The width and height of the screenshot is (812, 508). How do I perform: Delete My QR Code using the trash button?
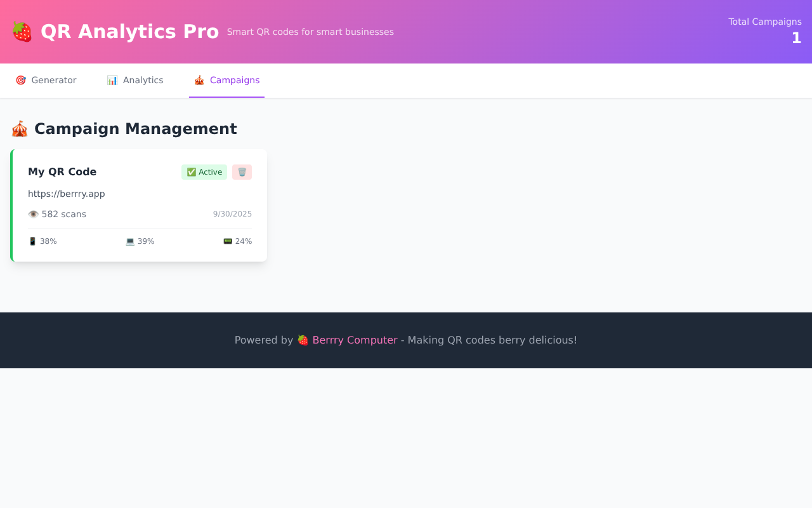241,171
